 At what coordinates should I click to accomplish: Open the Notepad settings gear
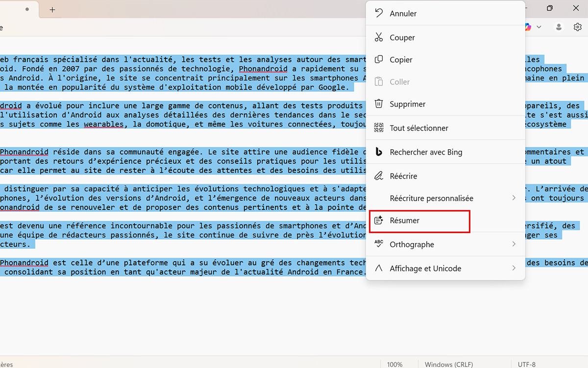tap(577, 27)
